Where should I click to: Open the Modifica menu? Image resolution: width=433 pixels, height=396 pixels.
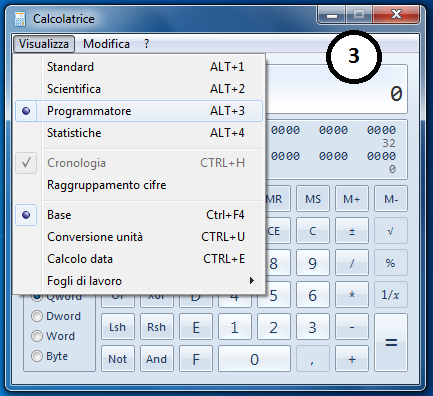(106, 44)
